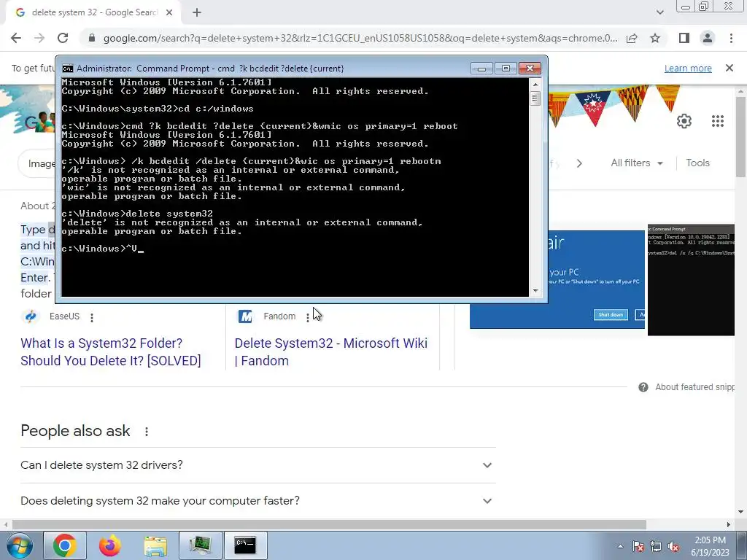Open the search Tools button
Viewport: 747px width, 560px height.
pos(697,163)
